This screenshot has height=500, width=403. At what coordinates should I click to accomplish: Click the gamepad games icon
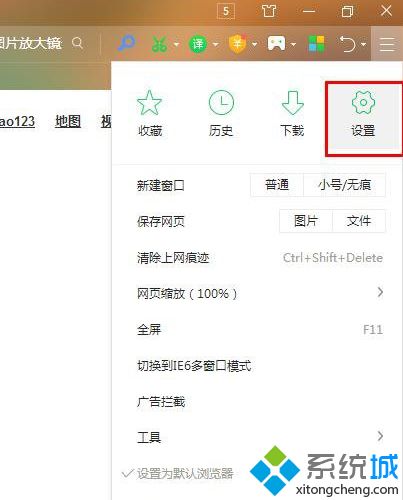tap(276, 43)
